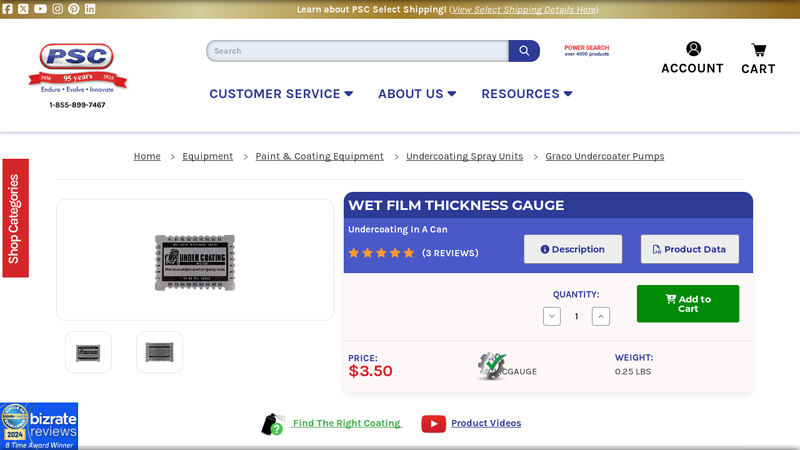Viewport: 800px width, 450px height.
Task: Click the phone number 1-855-899-7467
Action: (77, 105)
